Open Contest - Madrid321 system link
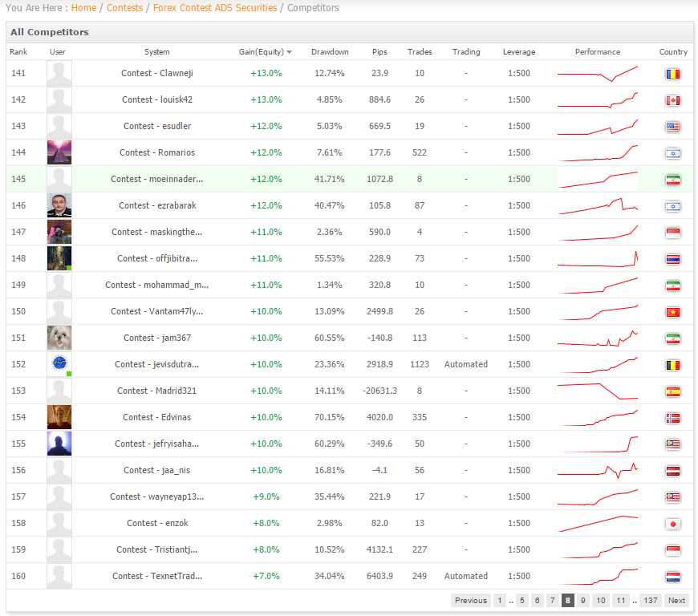The image size is (698, 616). (x=156, y=391)
